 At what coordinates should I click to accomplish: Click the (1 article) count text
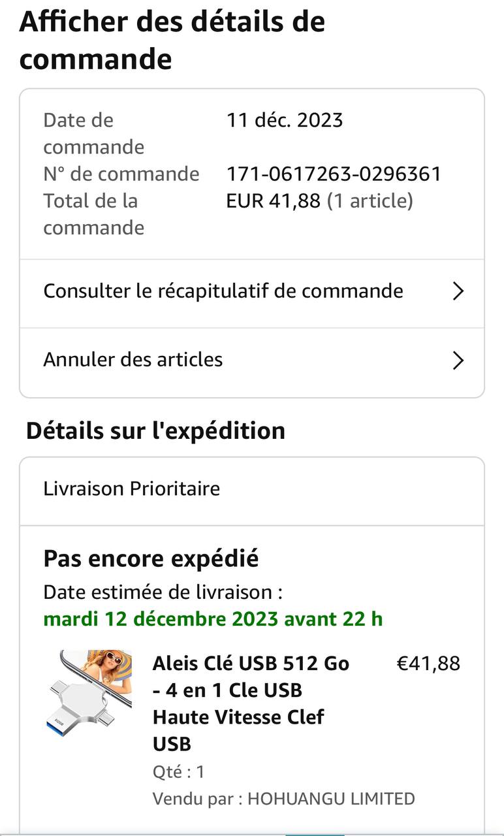[x=370, y=201]
